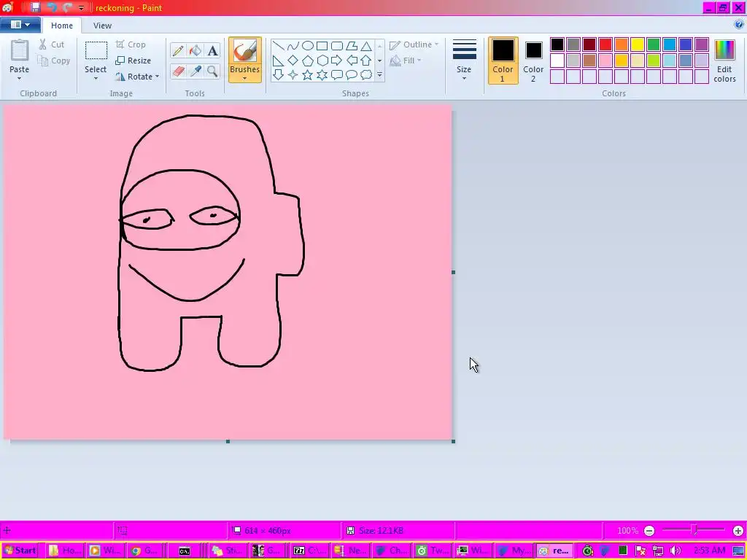Switch to the View tab
The width and height of the screenshot is (747, 560).
[102, 26]
